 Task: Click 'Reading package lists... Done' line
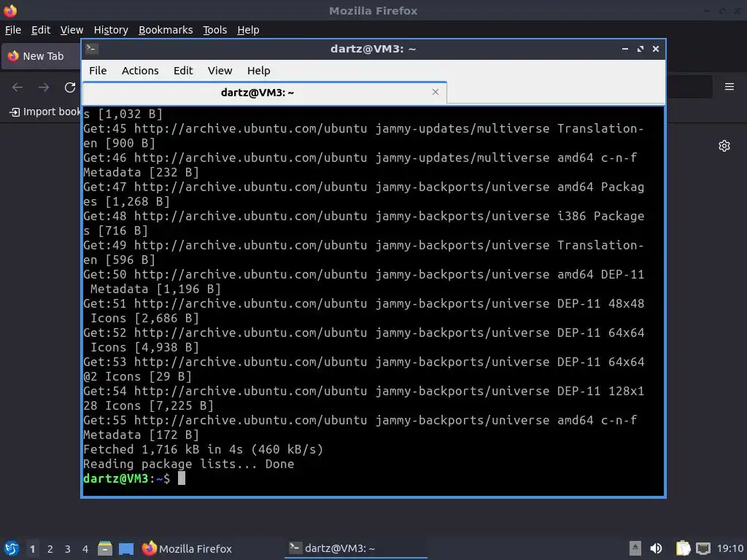pos(189,464)
